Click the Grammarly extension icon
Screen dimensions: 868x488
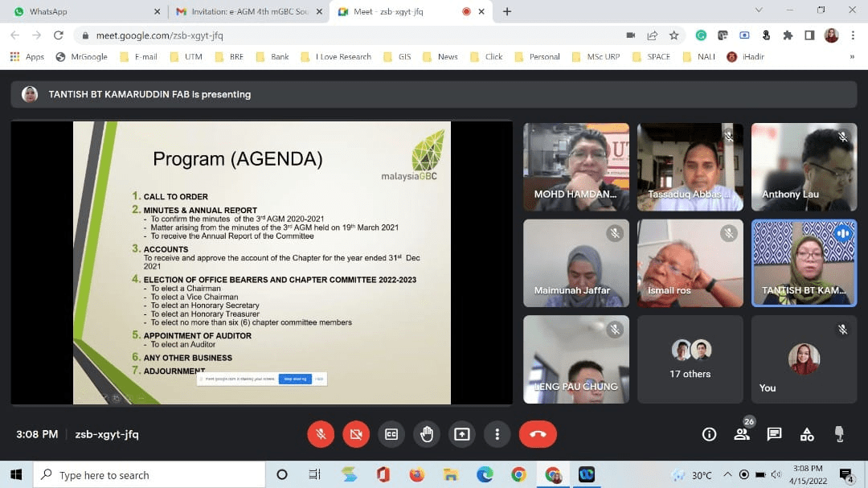pos(701,35)
